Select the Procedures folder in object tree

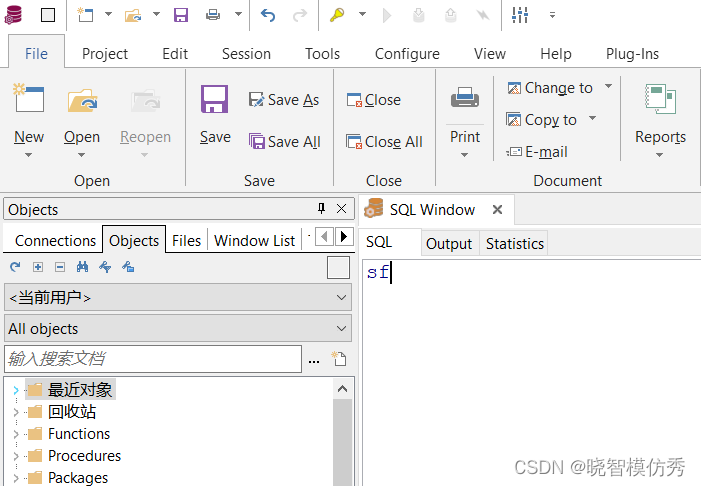coord(84,456)
